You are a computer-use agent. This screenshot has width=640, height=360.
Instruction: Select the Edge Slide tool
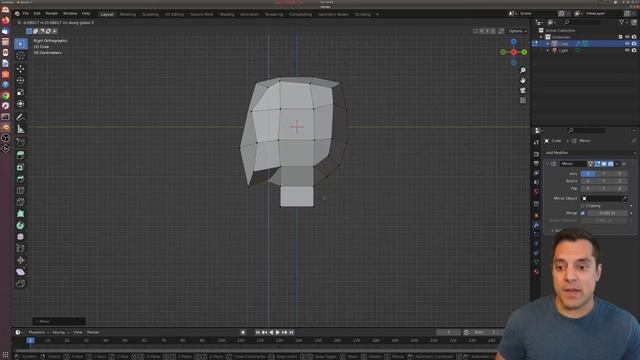pyautogui.click(x=20, y=248)
